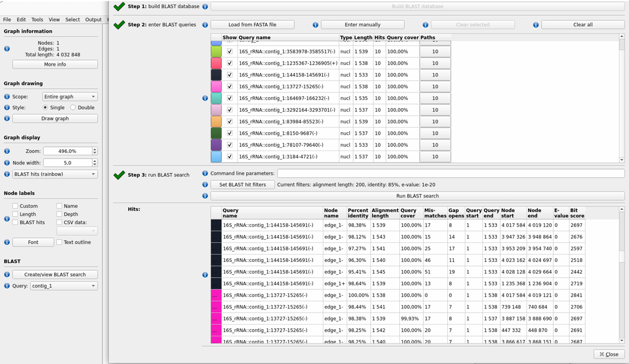Enable the BLAST hits node label checkbox
The image size is (629, 364).
coord(15,222)
